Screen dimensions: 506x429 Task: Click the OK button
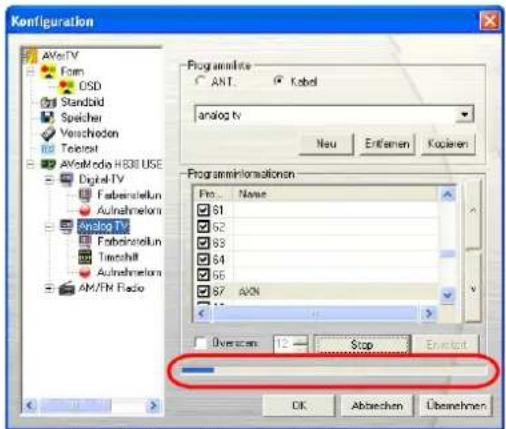pos(299,406)
